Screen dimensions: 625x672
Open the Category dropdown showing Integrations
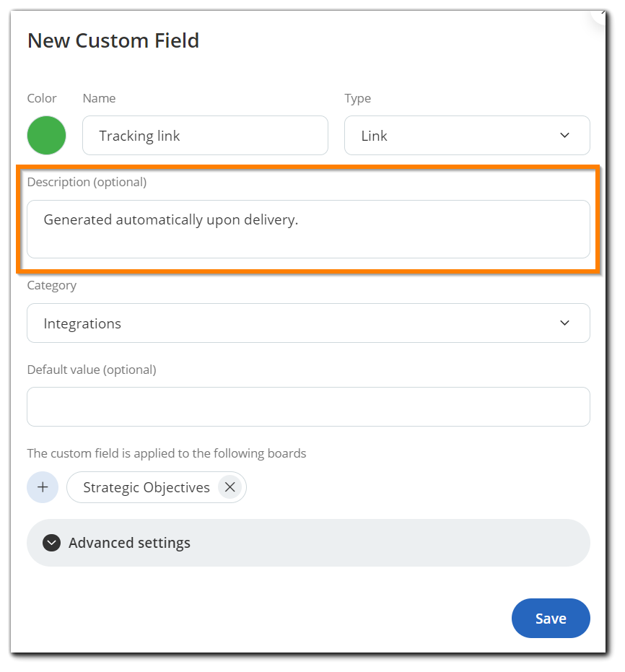(308, 323)
